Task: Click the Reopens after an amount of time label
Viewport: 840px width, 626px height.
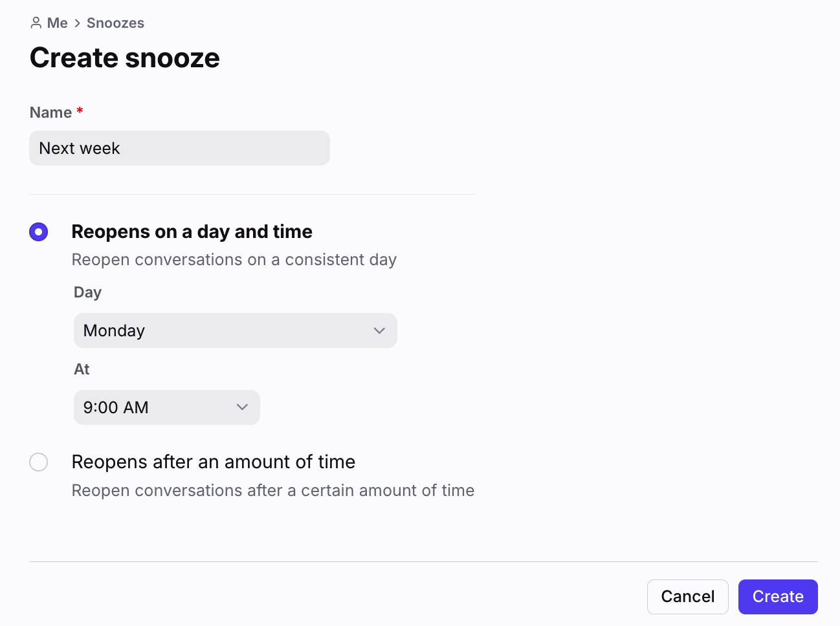Action: pos(214,462)
